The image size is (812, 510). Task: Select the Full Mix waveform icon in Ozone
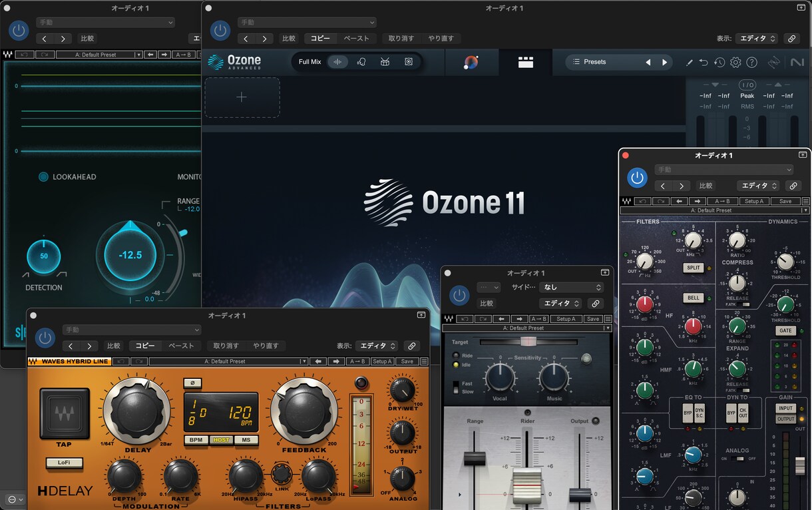[x=338, y=62]
